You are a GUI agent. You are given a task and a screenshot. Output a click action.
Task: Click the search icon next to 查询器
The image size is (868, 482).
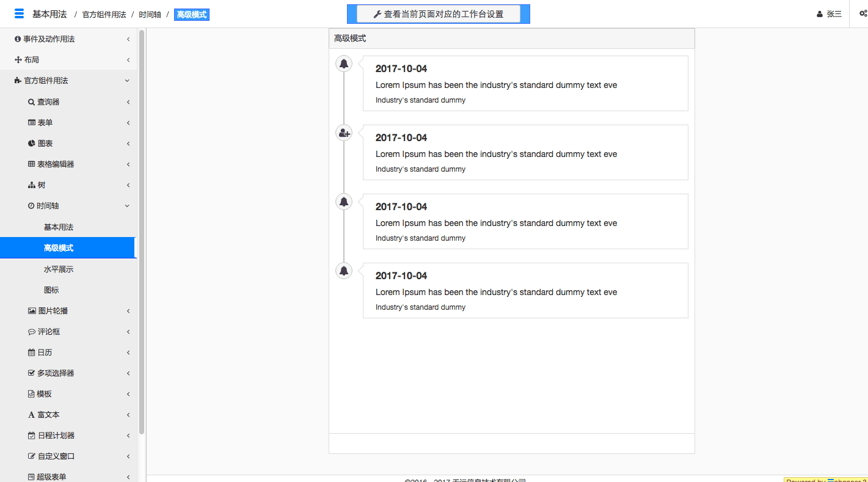31,102
